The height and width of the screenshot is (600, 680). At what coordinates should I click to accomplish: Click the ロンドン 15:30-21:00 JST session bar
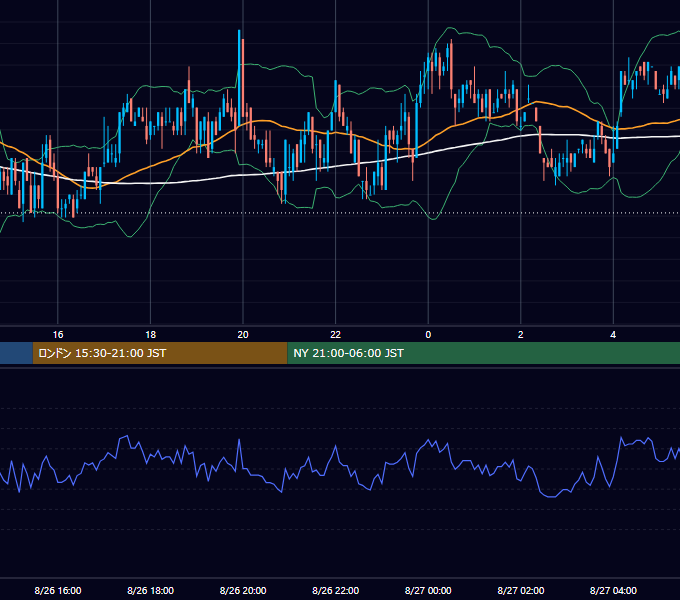click(x=160, y=353)
